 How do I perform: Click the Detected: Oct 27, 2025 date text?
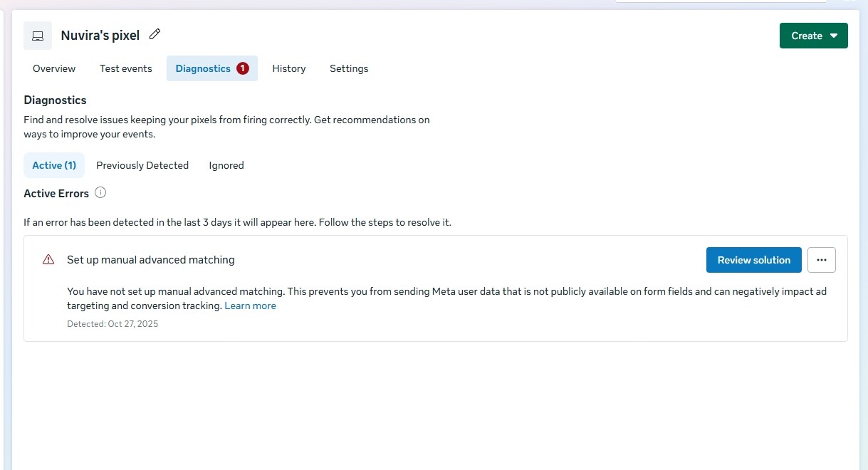(113, 324)
